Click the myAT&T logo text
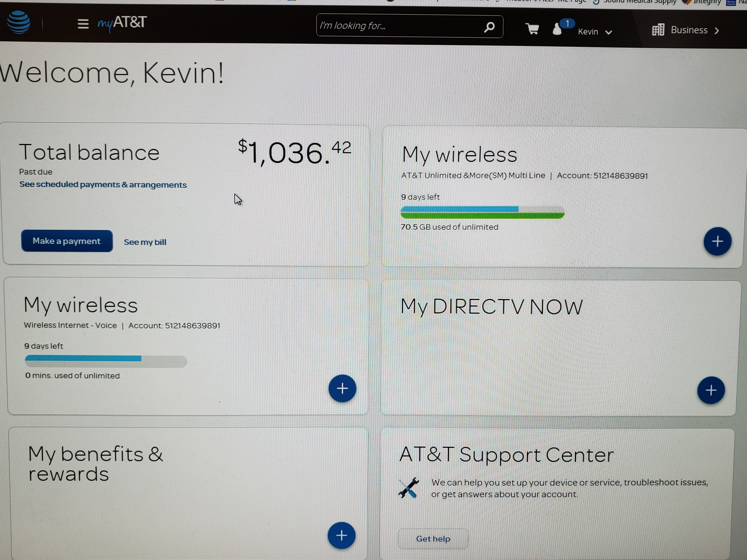747x560 pixels. 122,23
